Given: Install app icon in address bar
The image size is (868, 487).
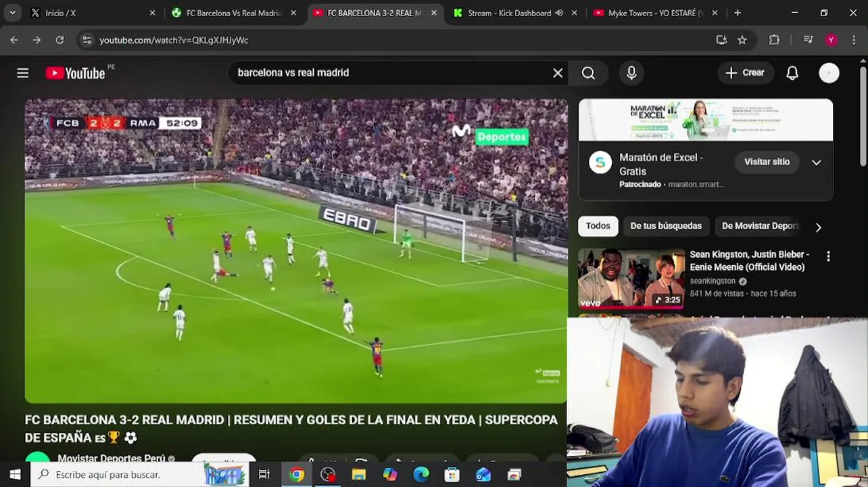Looking at the screenshot, I should 721,40.
